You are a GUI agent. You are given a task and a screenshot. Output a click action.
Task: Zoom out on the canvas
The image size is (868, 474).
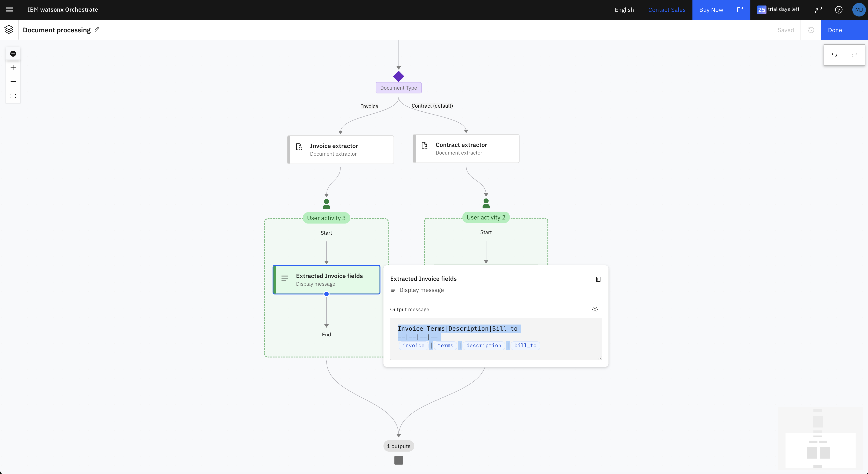13,82
